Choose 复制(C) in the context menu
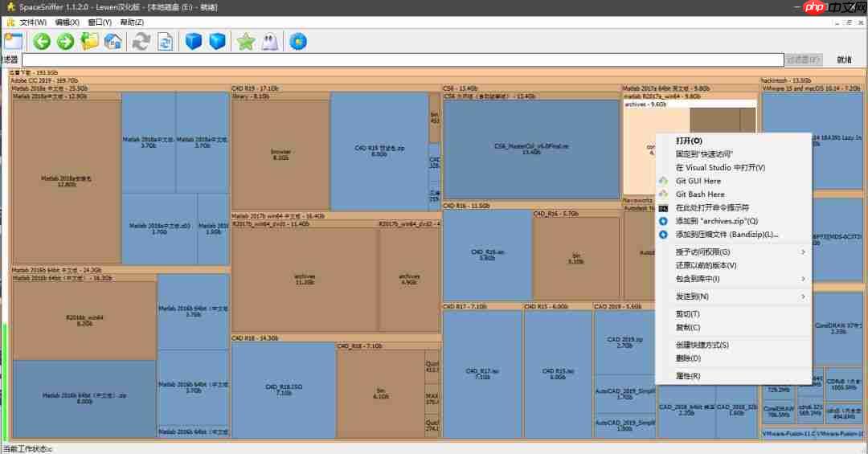 pyautogui.click(x=734, y=327)
